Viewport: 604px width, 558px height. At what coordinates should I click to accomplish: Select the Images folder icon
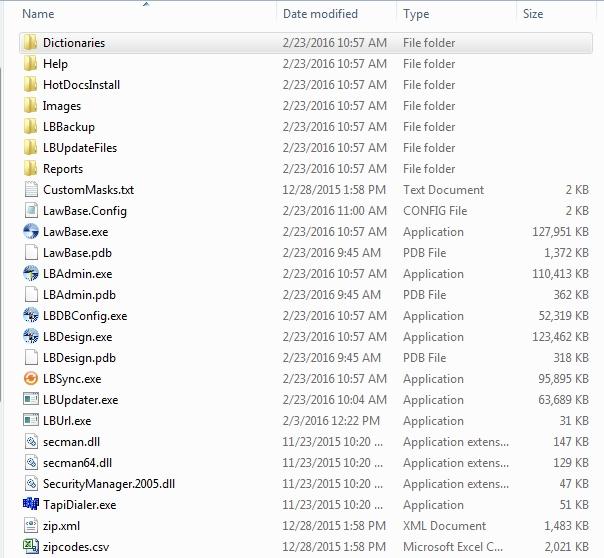(x=30, y=106)
